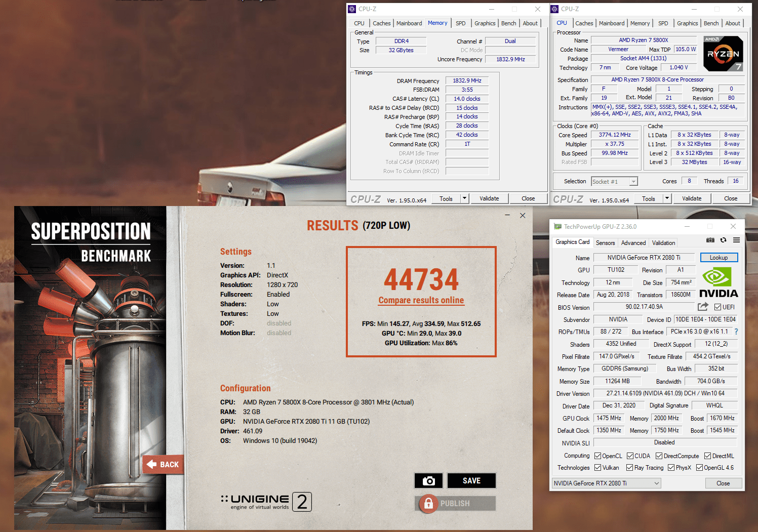Click the GPU-Z screenshot camera icon
The height and width of the screenshot is (532, 758).
click(x=710, y=240)
